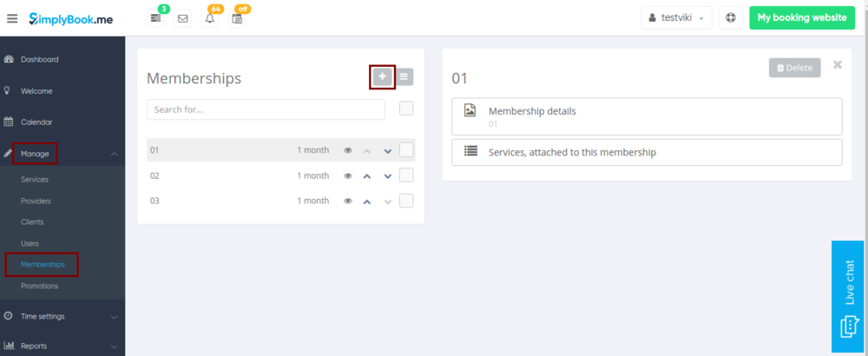Close the 01 membership panel
This screenshot has width=868, height=356.
pyautogui.click(x=837, y=65)
